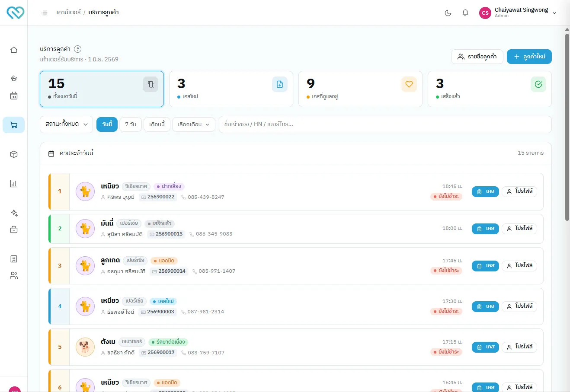
Task: Open the users icon in the sidebar
Action: [x=14, y=275]
